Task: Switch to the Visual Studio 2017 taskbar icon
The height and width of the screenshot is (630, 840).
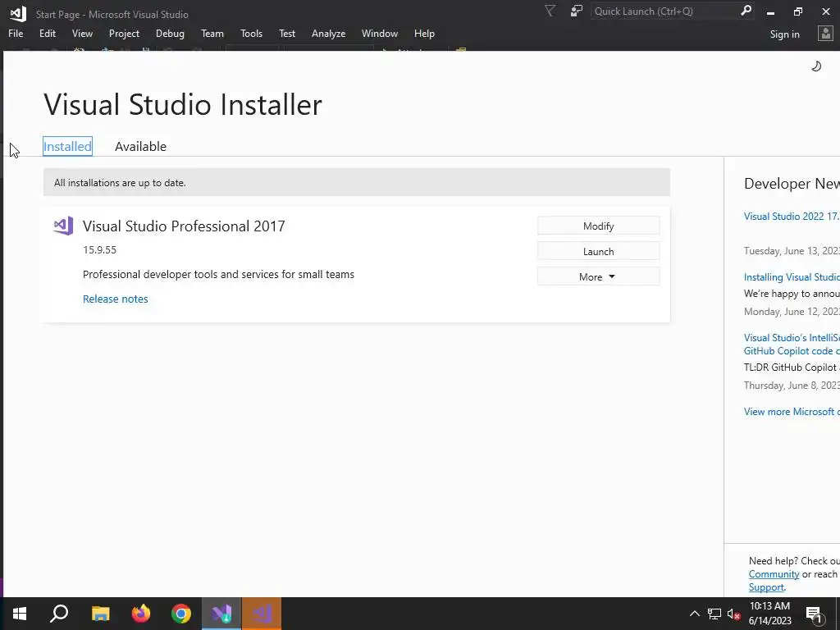Action: [x=262, y=614]
